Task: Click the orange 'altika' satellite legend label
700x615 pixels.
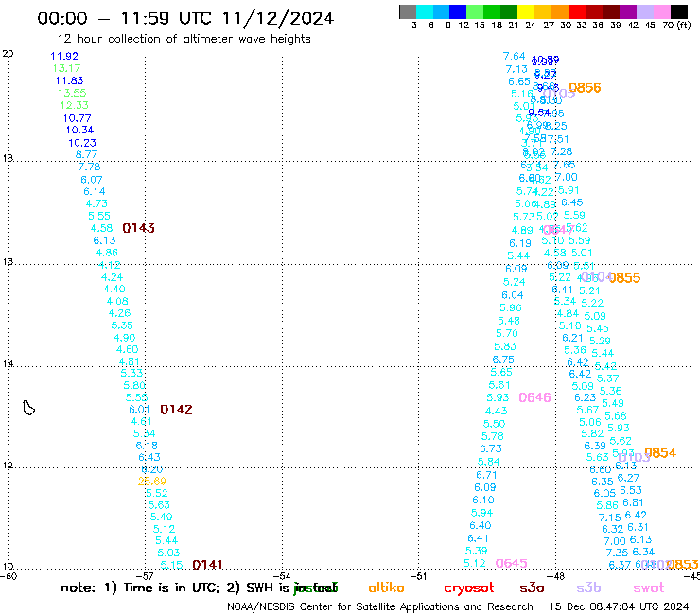Action: coord(386,588)
